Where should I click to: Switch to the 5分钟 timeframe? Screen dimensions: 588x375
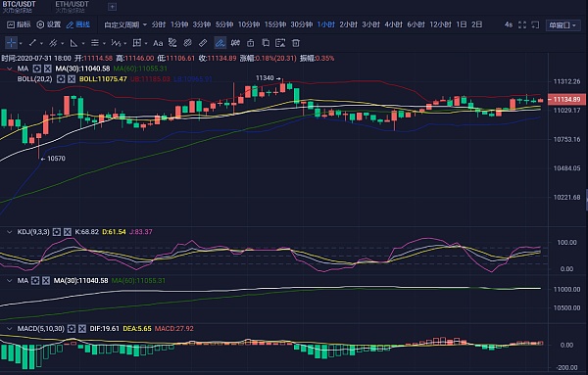point(224,24)
